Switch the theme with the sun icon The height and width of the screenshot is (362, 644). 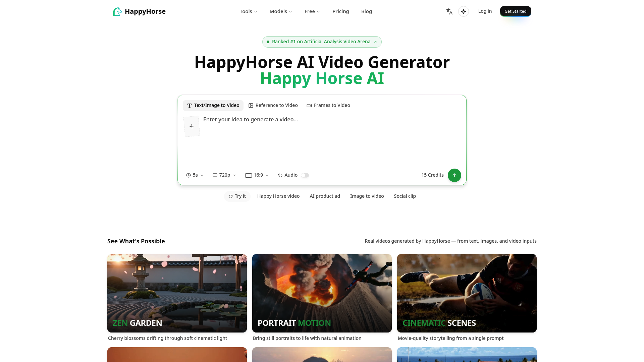click(463, 11)
